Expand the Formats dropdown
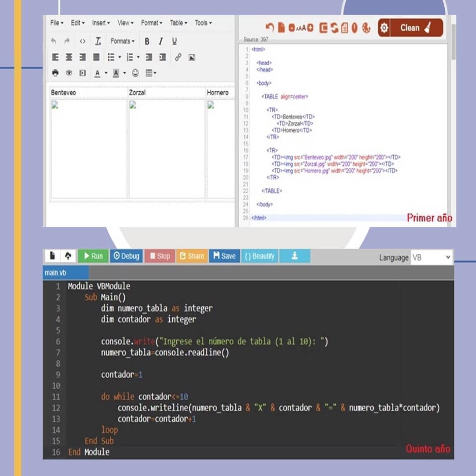 coord(123,41)
